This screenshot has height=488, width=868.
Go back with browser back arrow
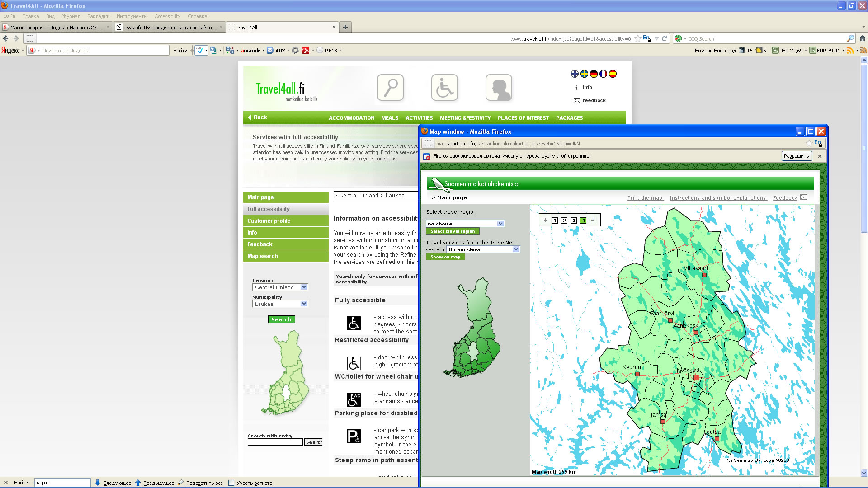coord(5,39)
